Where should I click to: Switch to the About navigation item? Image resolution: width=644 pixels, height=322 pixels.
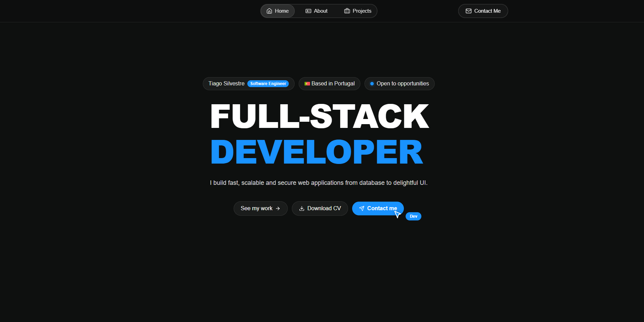click(x=317, y=11)
